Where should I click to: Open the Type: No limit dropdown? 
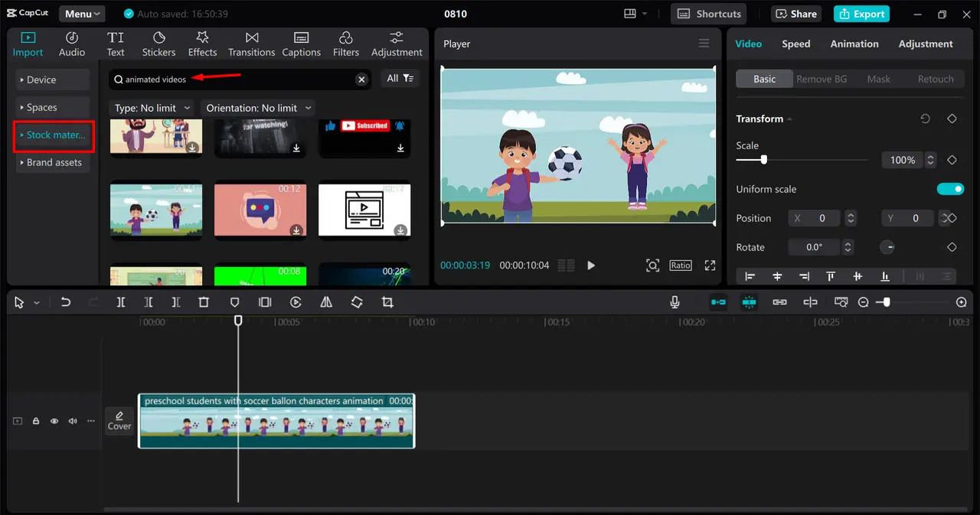click(152, 108)
